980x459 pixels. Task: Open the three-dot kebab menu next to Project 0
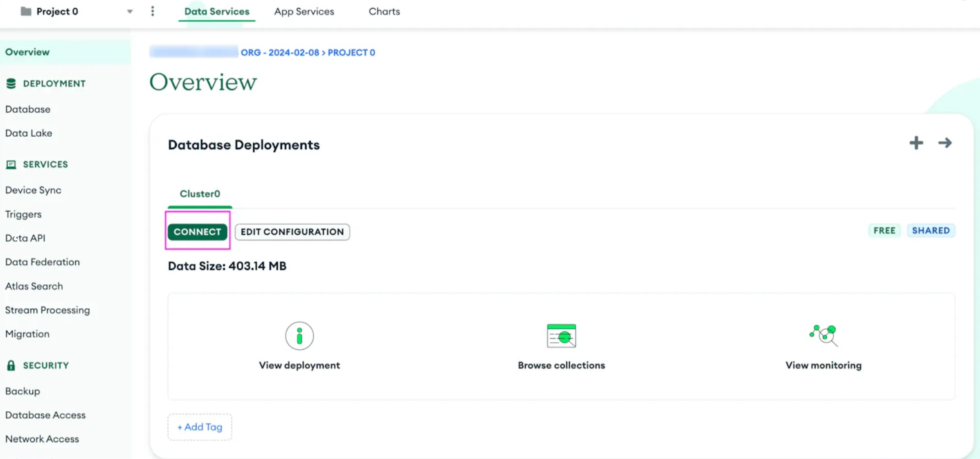coord(152,11)
